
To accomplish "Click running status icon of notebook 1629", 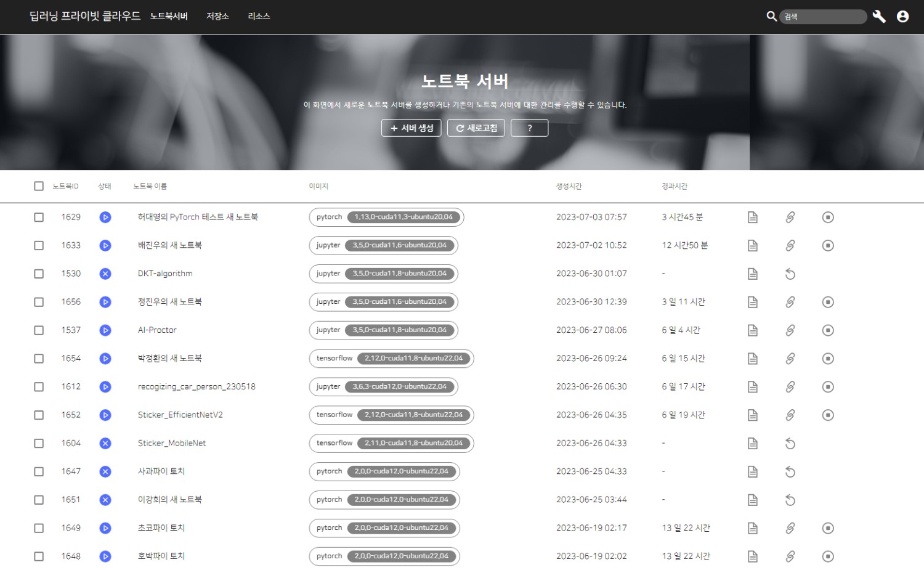I will [105, 217].
